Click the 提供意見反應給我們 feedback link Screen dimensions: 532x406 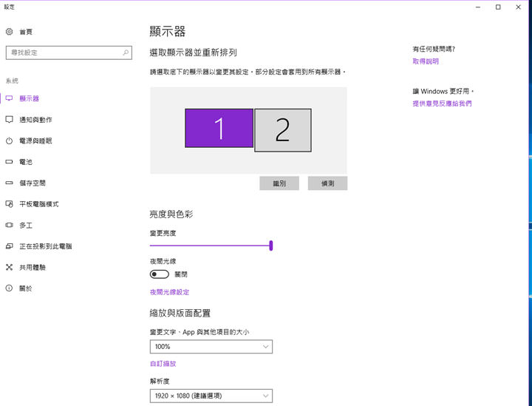442,104
